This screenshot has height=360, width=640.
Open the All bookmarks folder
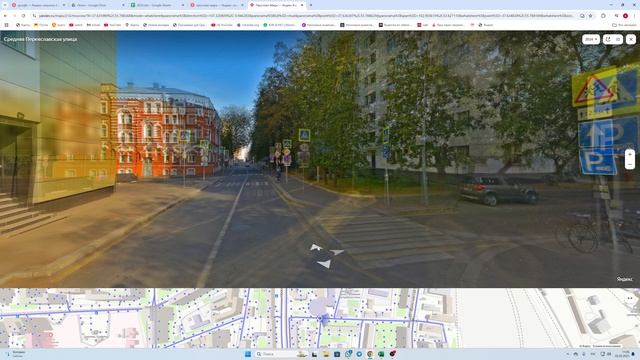624,25
